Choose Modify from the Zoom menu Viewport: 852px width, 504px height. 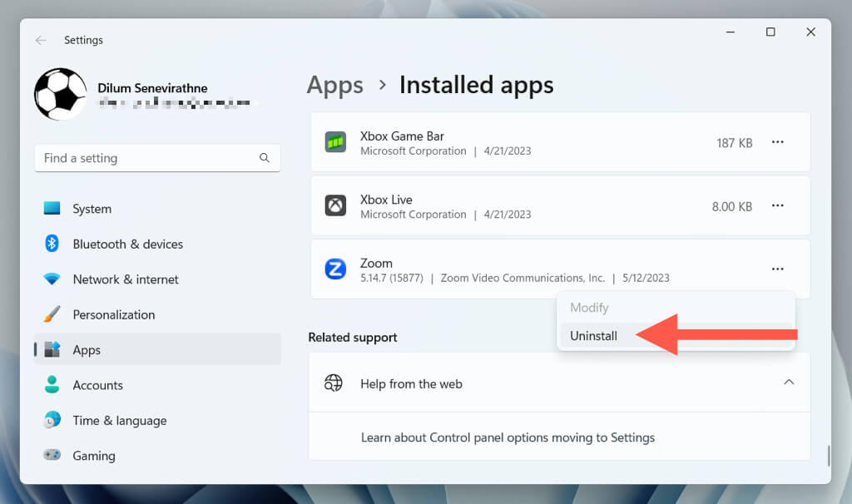(x=676, y=308)
